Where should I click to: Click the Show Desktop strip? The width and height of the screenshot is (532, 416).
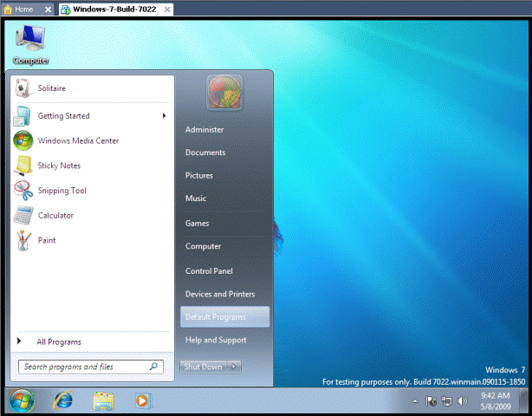coord(524,400)
